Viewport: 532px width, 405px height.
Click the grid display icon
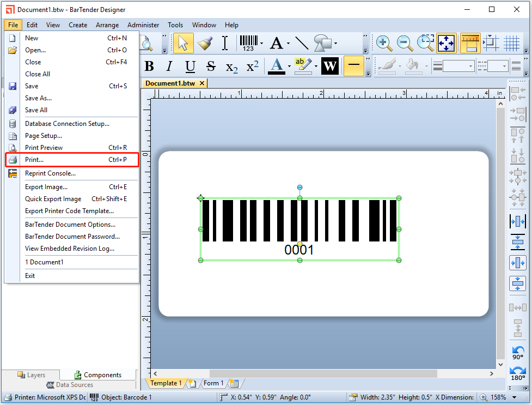coord(511,43)
